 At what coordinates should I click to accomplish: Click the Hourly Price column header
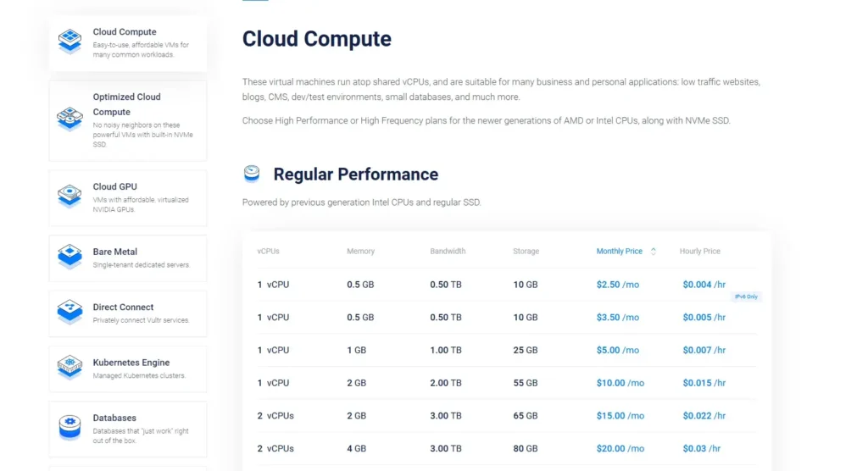click(699, 252)
